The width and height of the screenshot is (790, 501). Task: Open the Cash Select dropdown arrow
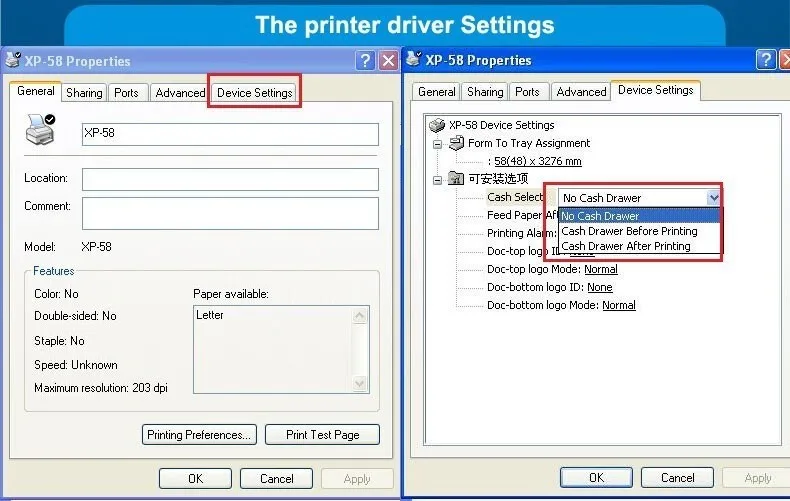coord(713,198)
